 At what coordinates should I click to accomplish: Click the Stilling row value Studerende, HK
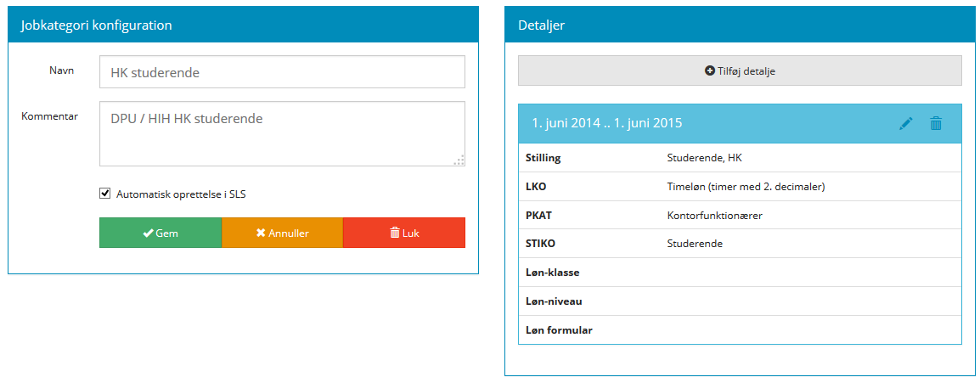pyautogui.click(x=705, y=158)
